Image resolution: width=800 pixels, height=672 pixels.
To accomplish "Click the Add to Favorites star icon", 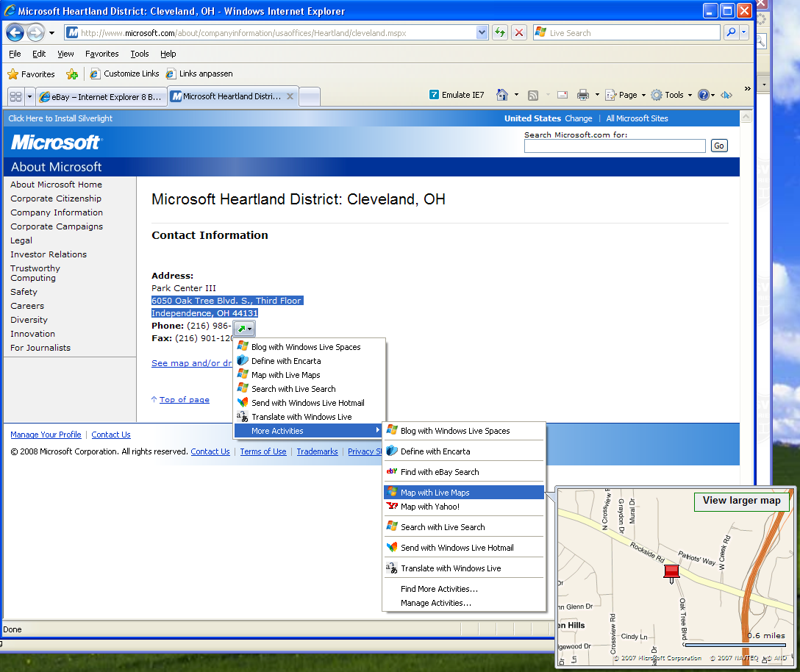I will coord(71,74).
